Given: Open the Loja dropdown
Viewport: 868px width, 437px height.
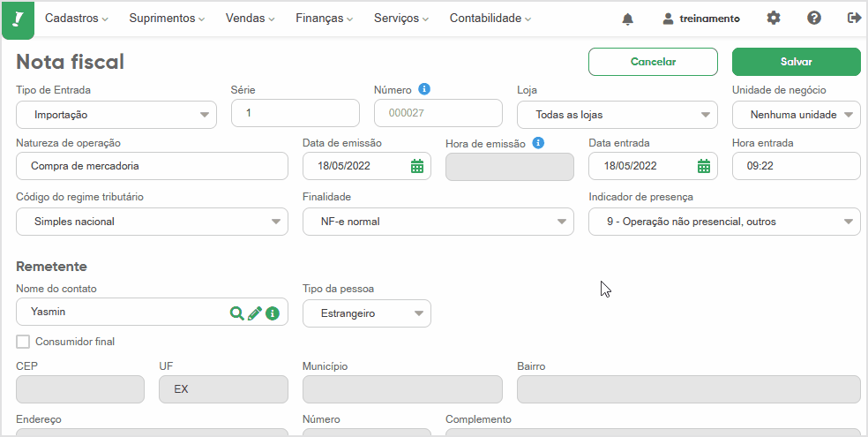Looking at the screenshot, I should 617,115.
